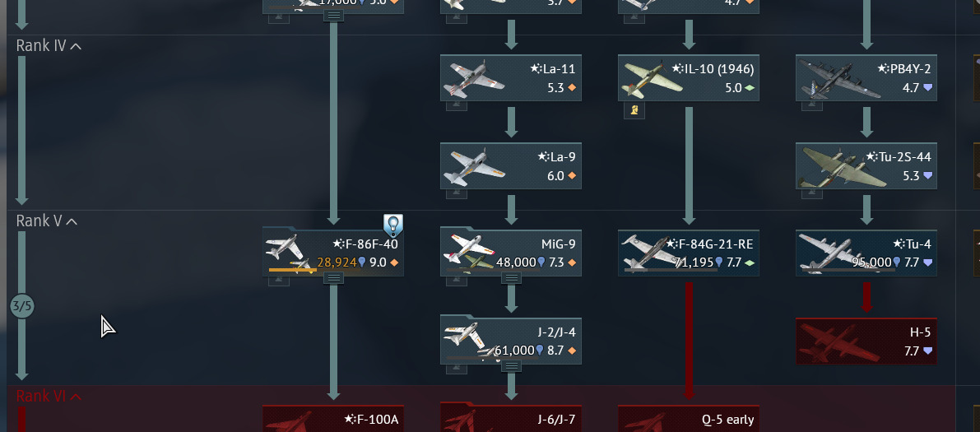Select the locked J-6/J-7 group card
This screenshot has width=980, height=432.
(511, 417)
